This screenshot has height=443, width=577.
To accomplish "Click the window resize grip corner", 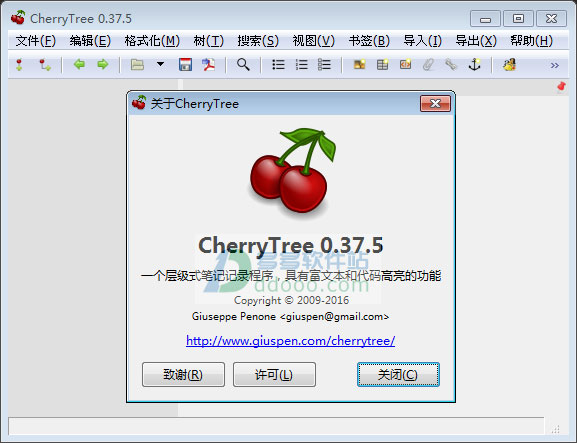I will point(556,429).
